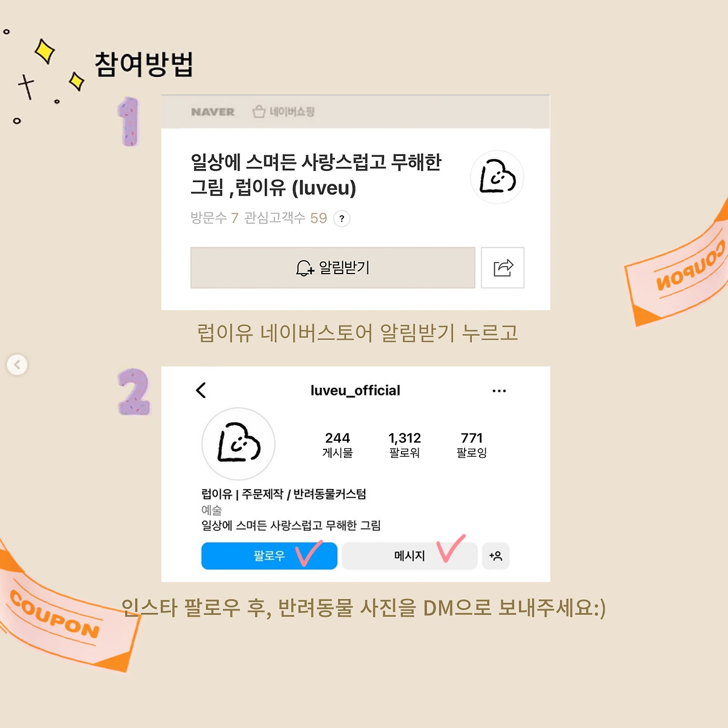The width and height of the screenshot is (728, 728).
Task: Click the NAVER logo in header
Action: pyautogui.click(x=213, y=112)
